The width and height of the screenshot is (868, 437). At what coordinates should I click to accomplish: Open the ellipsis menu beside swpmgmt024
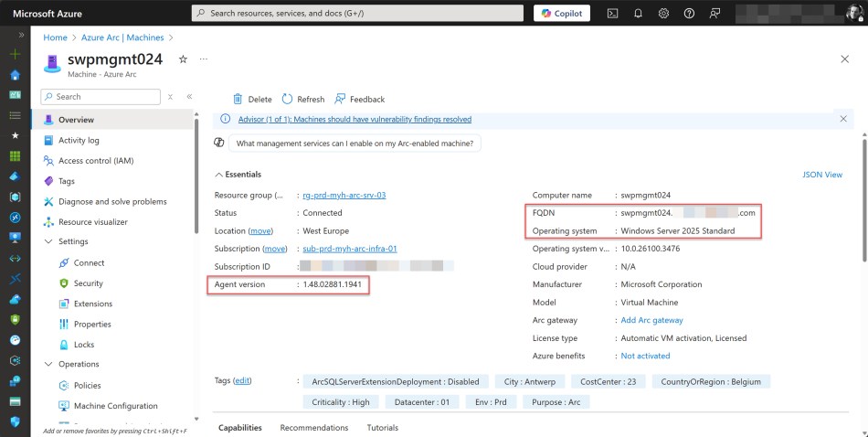[204, 59]
